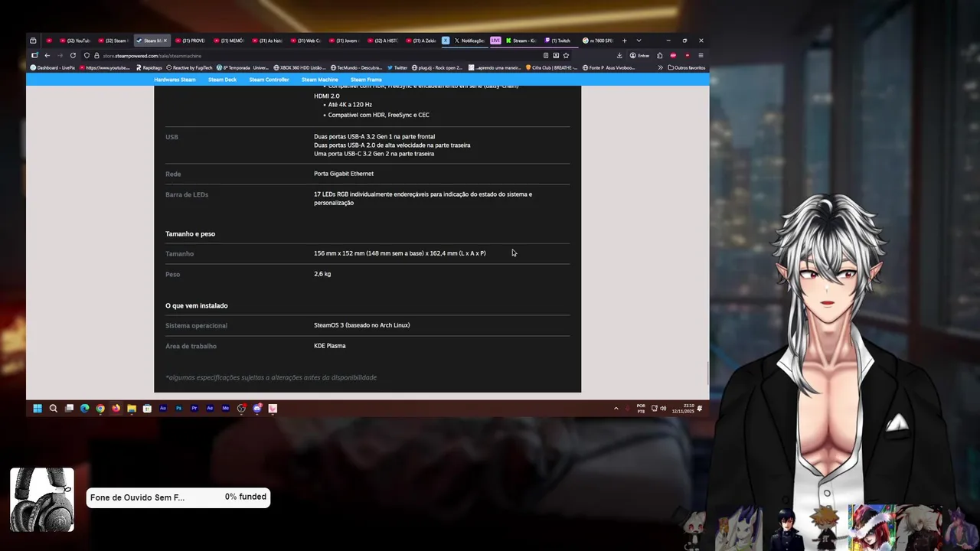This screenshot has height=551, width=980.
Task: Open Steam Machine nav link
Action: [319, 80]
